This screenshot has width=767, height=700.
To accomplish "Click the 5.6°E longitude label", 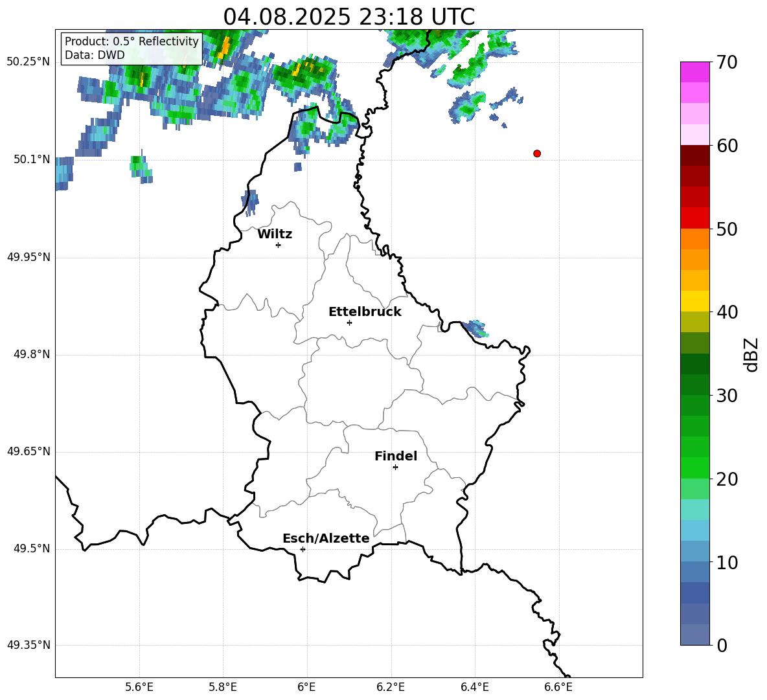I will click(139, 688).
